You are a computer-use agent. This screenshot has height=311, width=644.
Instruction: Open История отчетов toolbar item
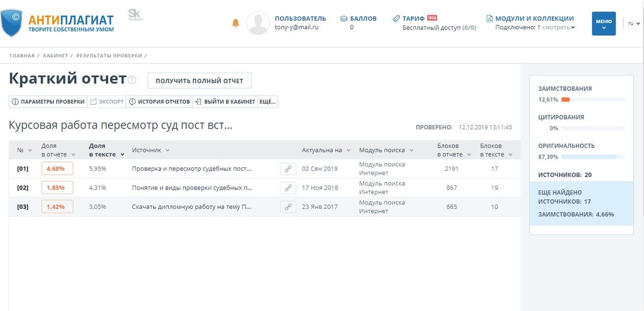[x=159, y=102]
